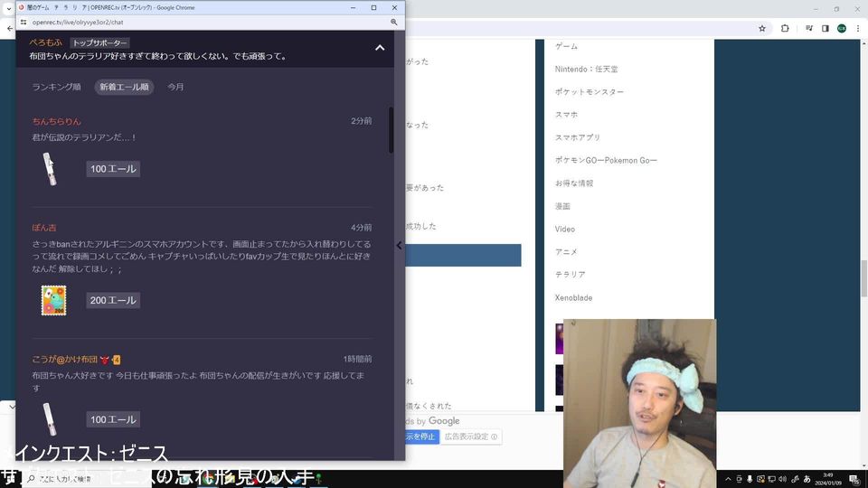The height and width of the screenshot is (488, 868).
Task: Open スマホアプリ category link
Action: click(578, 137)
